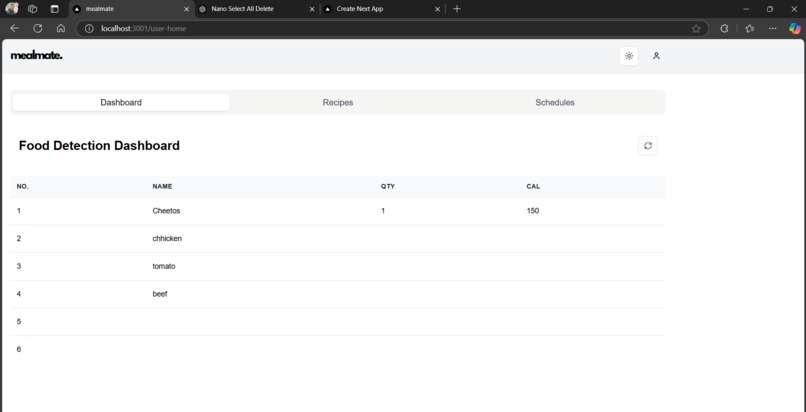The height and width of the screenshot is (412, 806).
Task: Open the browser home page
Action: point(61,29)
